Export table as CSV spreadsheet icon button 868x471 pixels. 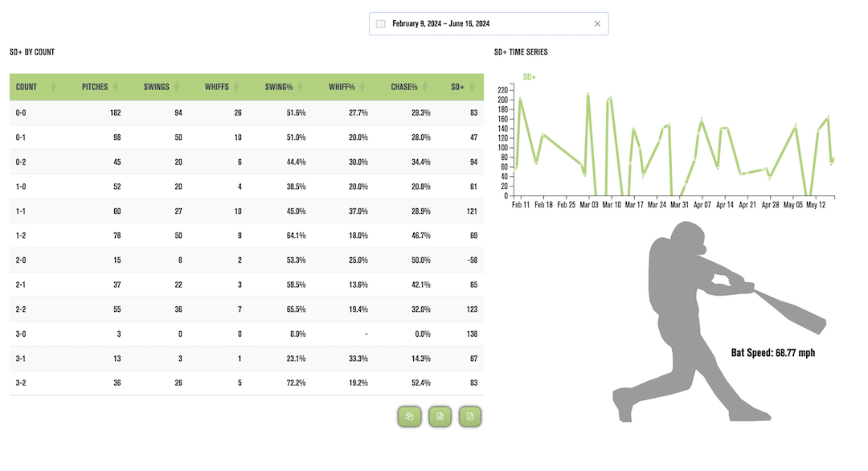click(440, 416)
